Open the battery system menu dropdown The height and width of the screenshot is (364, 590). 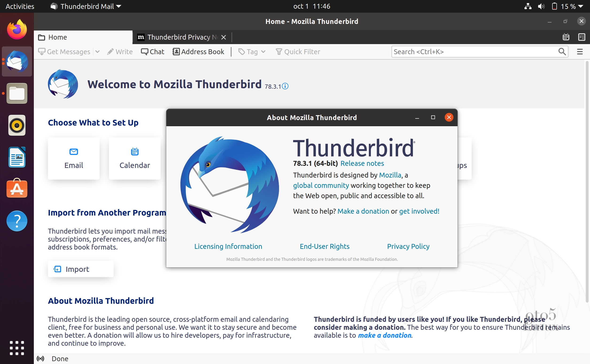point(581,7)
